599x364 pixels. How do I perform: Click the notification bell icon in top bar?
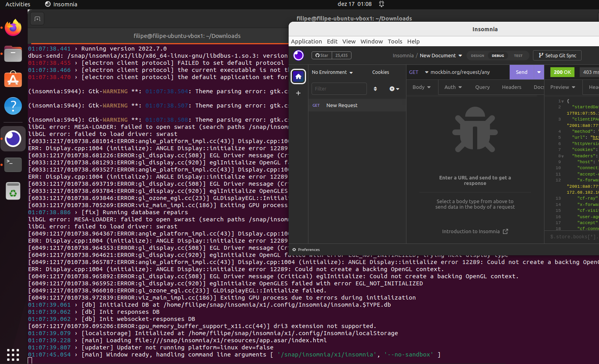click(382, 4)
